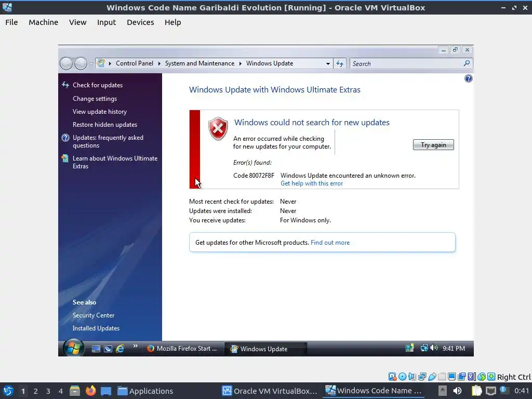The image size is (532, 399).
Task: Open the Vista volume speaker tray icon
Action: coord(434,348)
